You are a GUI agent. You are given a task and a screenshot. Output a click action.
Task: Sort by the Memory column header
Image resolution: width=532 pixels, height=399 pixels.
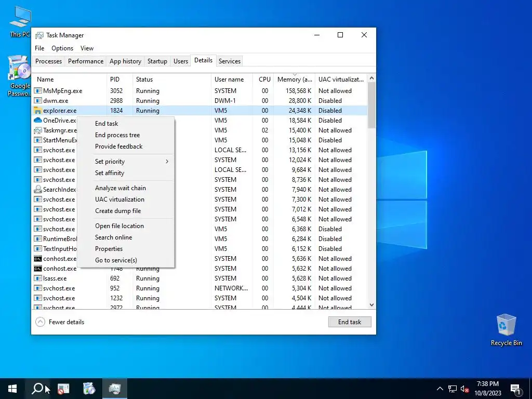click(294, 79)
